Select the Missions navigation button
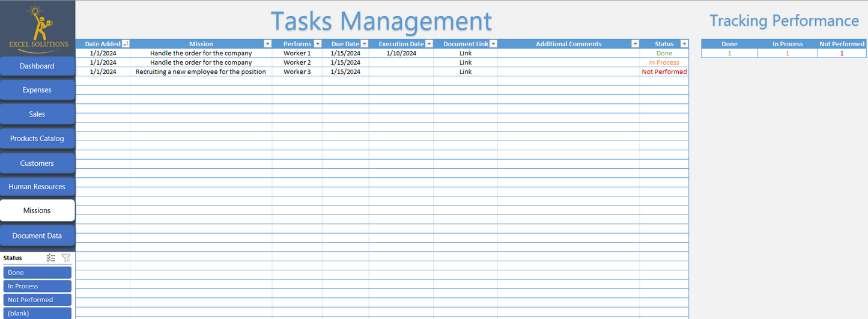This screenshot has height=319, width=868. pos(37,210)
